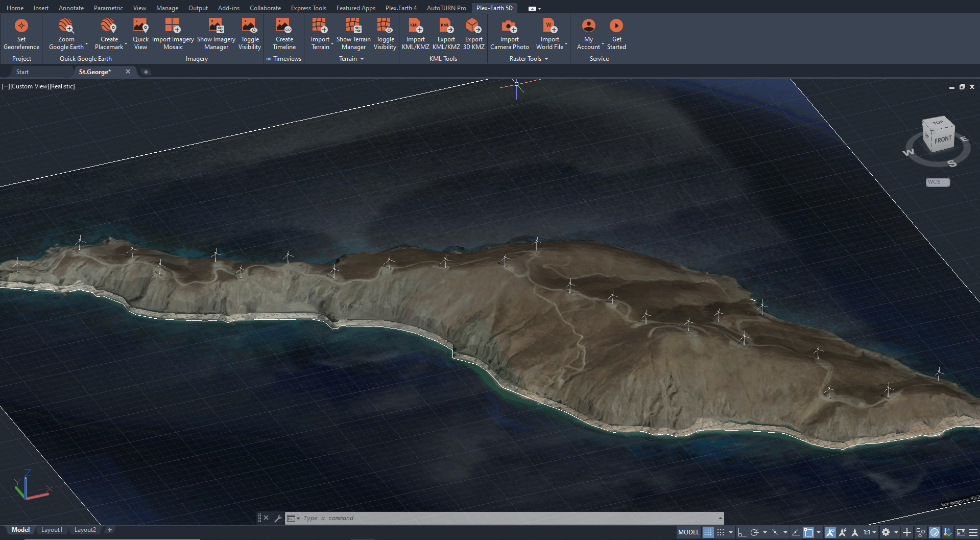This screenshot has width=980, height=540.
Task: Toggle polar tracking in the status bar
Action: tap(754, 532)
